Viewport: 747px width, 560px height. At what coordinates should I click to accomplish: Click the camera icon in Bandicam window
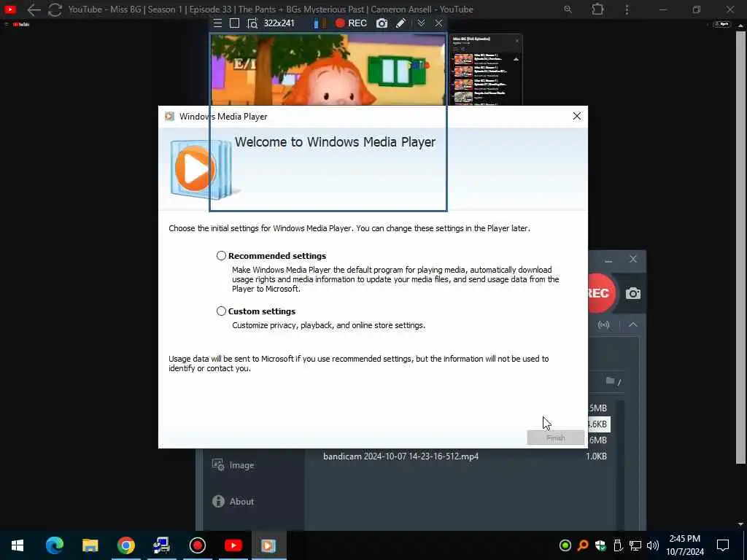point(633,293)
